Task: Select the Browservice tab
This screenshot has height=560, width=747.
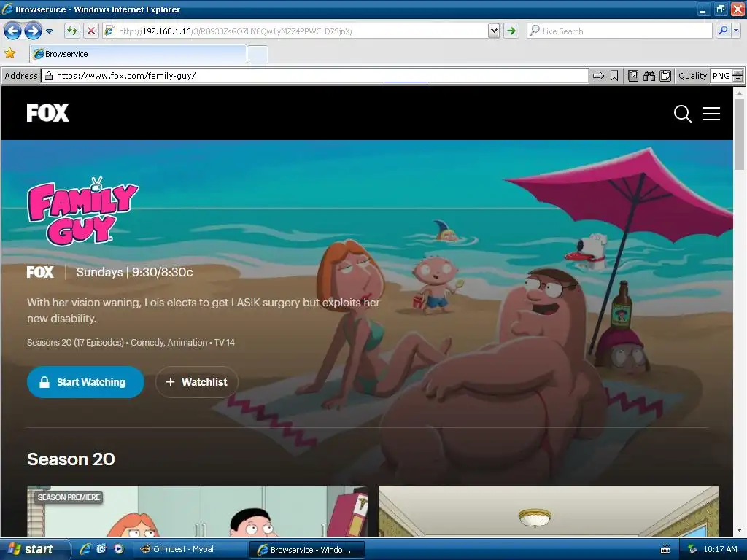Action: point(138,54)
